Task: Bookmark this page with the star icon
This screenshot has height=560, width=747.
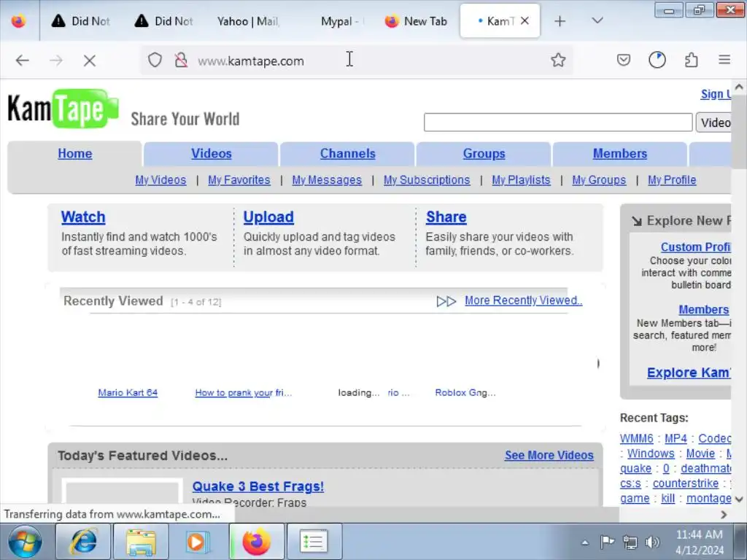Action: [558, 60]
